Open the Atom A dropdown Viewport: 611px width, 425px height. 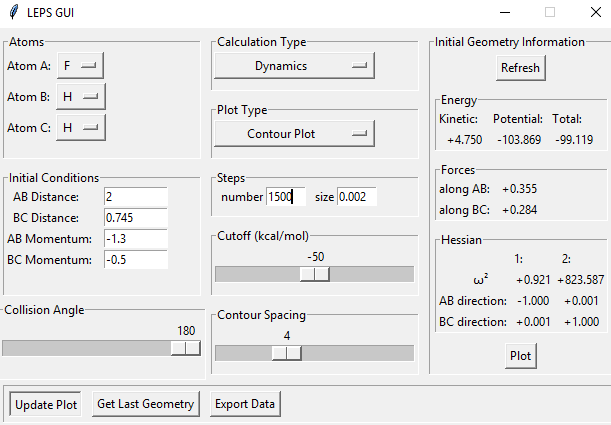coord(80,66)
